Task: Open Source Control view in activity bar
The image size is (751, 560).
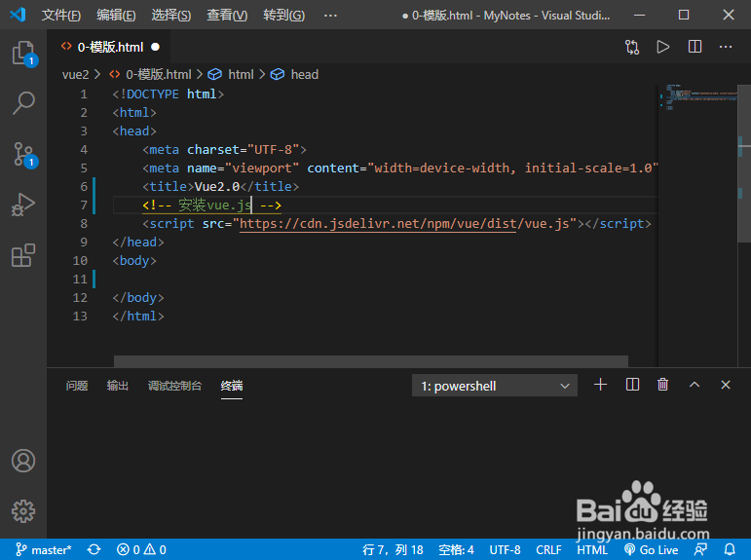Action: pyautogui.click(x=23, y=154)
